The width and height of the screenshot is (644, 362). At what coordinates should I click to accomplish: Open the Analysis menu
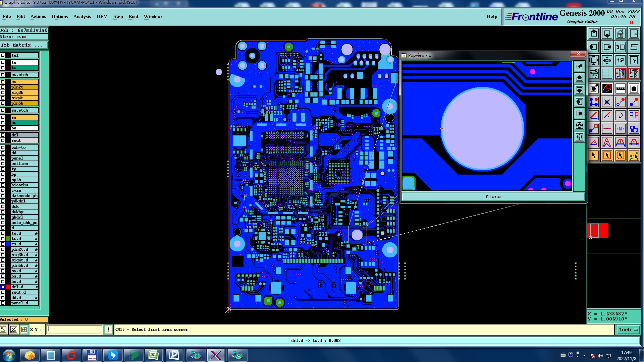point(82,16)
